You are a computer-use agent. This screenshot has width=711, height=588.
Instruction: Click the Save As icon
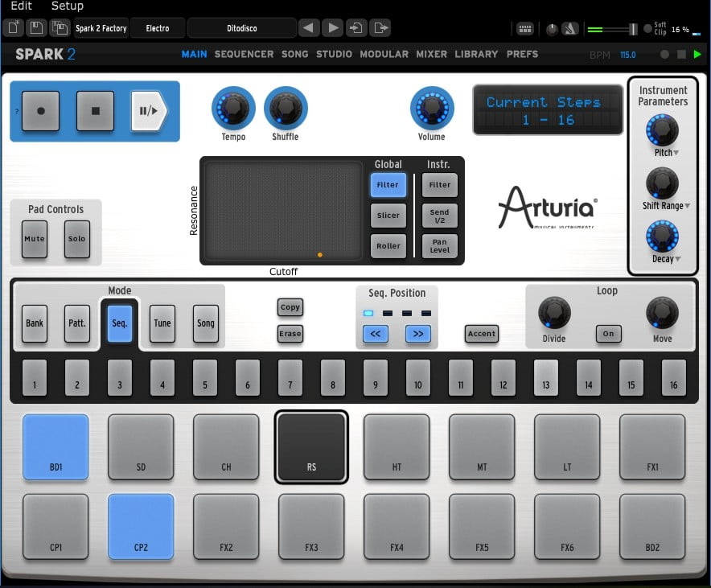(x=60, y=28)
